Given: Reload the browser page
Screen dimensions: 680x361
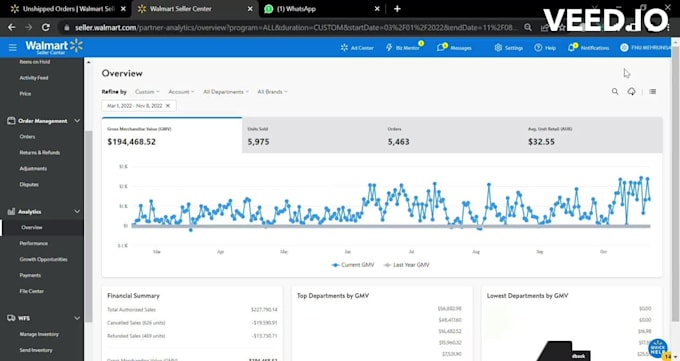Looking at the screenshot, I should [x=46, y=27].
